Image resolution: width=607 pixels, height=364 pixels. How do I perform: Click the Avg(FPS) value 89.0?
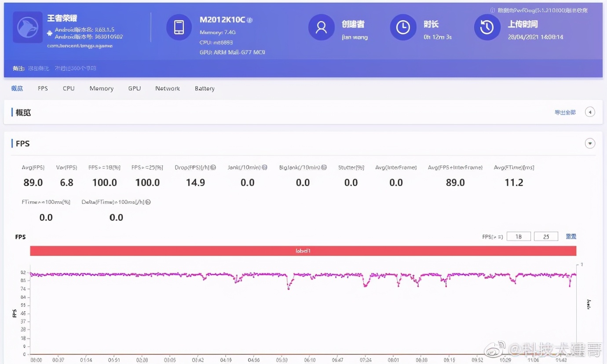pyautogui.click(x=33, y=182)
